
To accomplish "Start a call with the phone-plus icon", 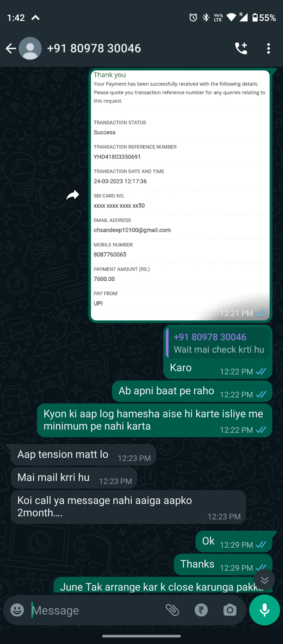I will pyautogui.click(x=241, y=48).
